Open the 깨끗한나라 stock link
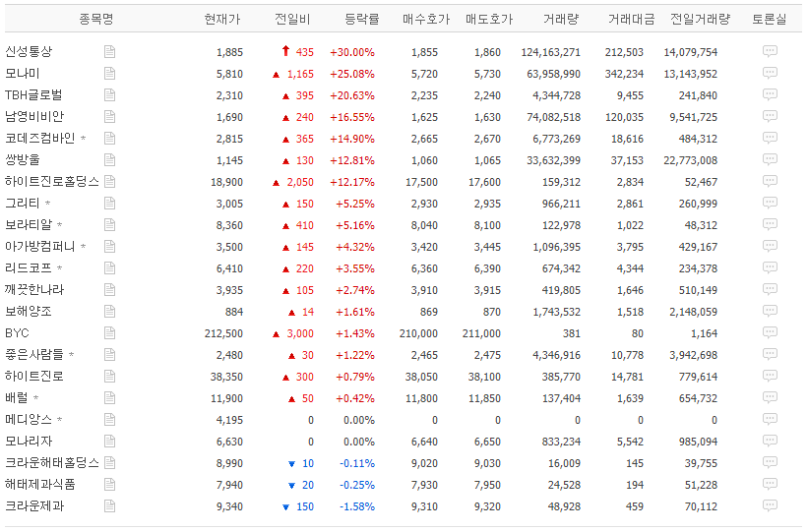 point(34,289)
